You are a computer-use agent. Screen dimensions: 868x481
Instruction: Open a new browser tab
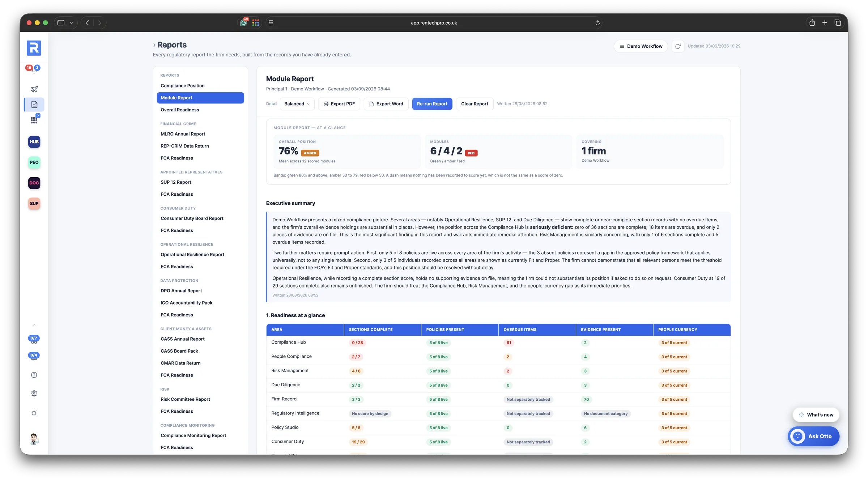point(825,22)
